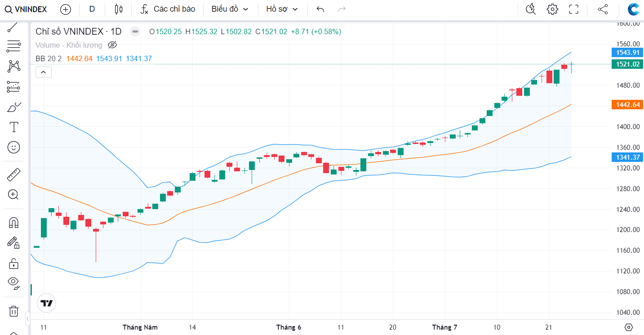Screen dimensions: 644x335
Task: Click the gray status dot beside 1D
Action: (135, 31)
